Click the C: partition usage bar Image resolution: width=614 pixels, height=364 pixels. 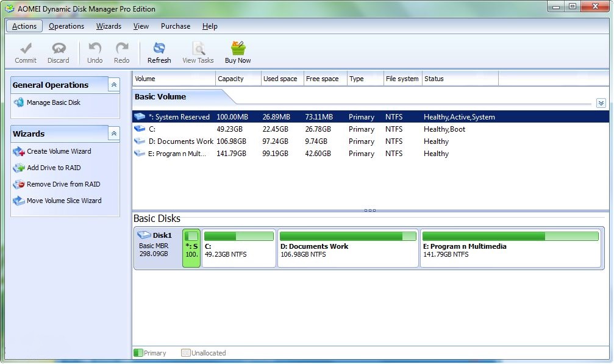tap(239, 236)
